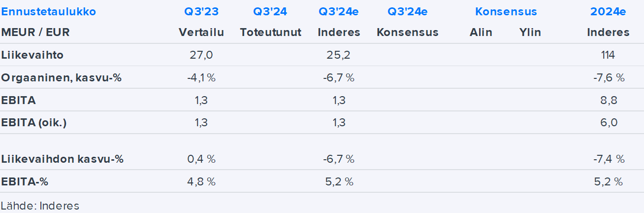Click the Liikevaihdon kasvu-% row label
Viewport: 644px width, 213px height.
(62, 159)
